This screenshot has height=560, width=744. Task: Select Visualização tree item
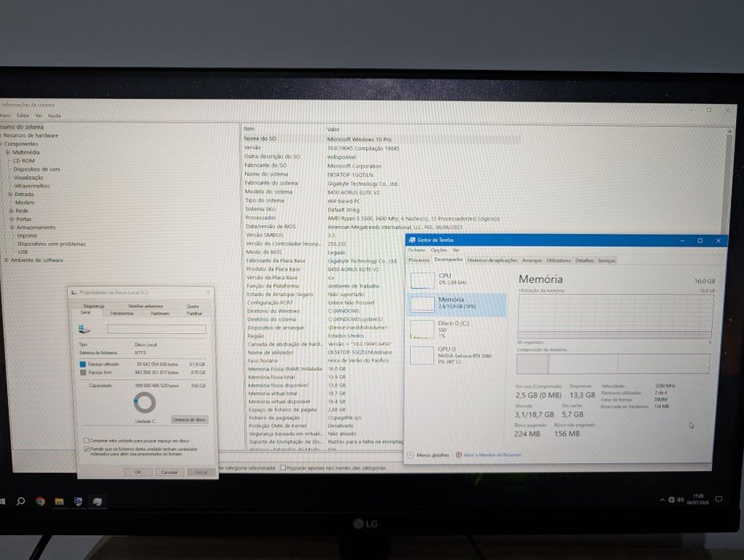coord(29,178)
